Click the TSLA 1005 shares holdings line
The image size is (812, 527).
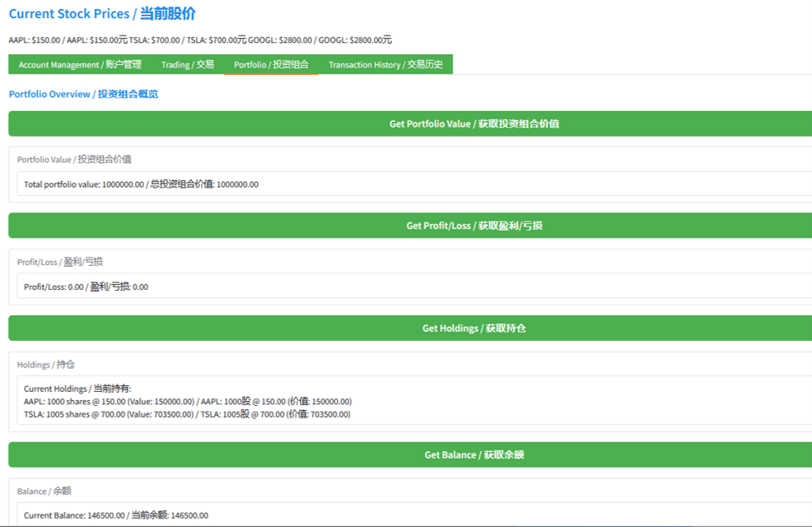click(187, 414)
